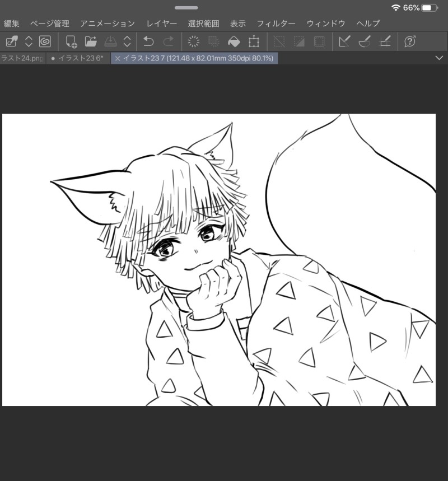
Task: Click the Wi-Fi status icon
Action: [x=396, y=8]
